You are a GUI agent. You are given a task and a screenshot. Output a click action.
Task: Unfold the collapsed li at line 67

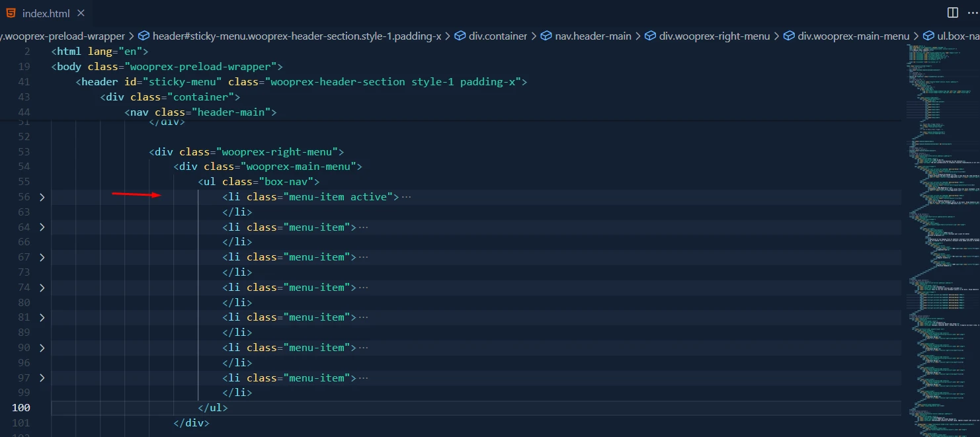pyautogui.click(x=42, y=257)
